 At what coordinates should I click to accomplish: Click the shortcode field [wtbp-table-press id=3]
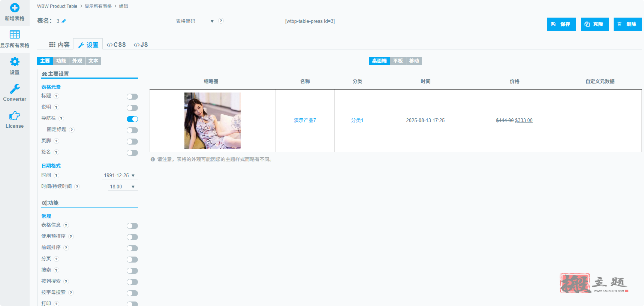point(310,21)
